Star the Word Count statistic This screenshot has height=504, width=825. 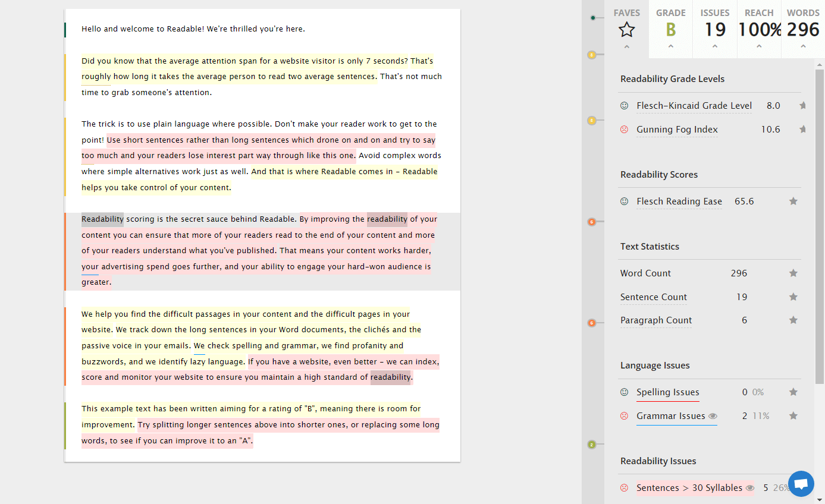(x=793, y=273)
